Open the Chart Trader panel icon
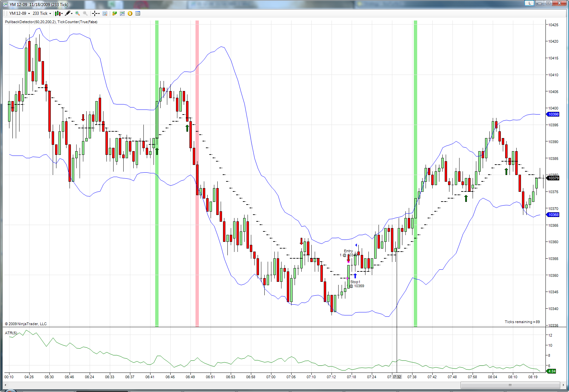569x392 pixels. (115, 13)
